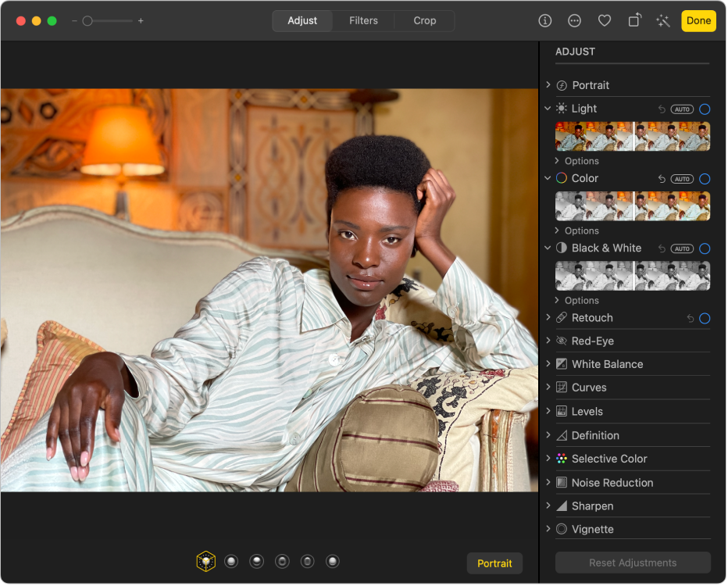Select the Stage Light portrait effect

[282, 560]
